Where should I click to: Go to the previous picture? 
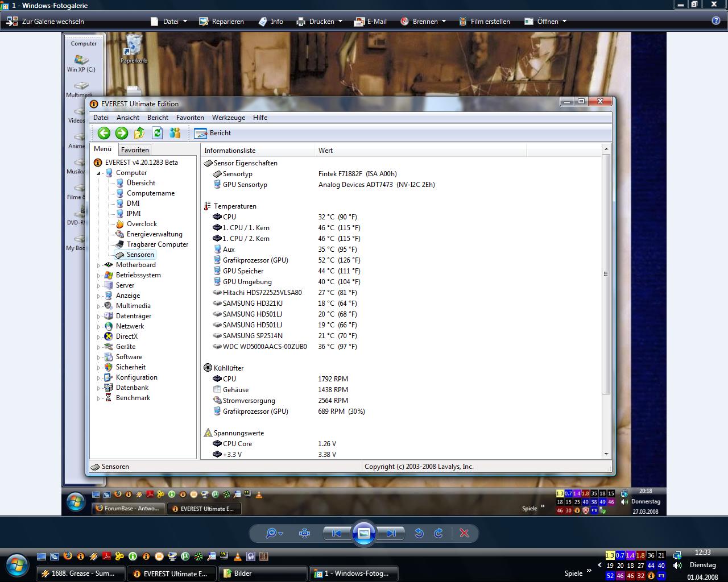coord(337,533)
